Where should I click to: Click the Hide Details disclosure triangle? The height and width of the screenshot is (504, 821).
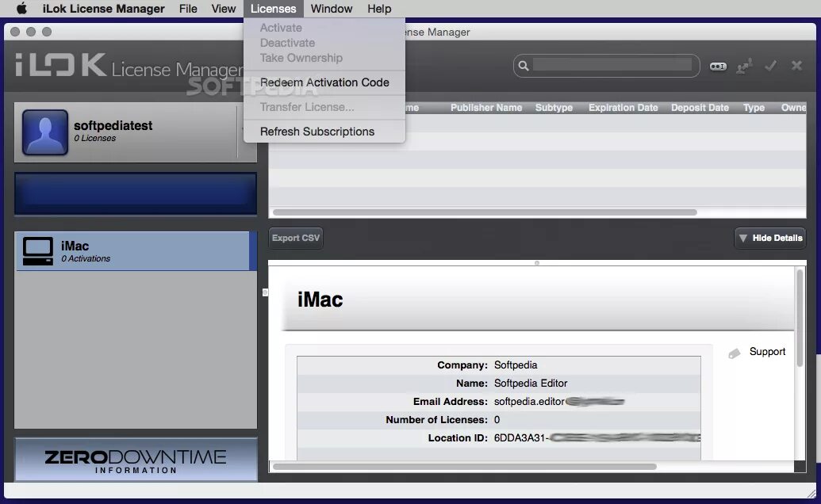pyautogui.click(x=744, y=238)
